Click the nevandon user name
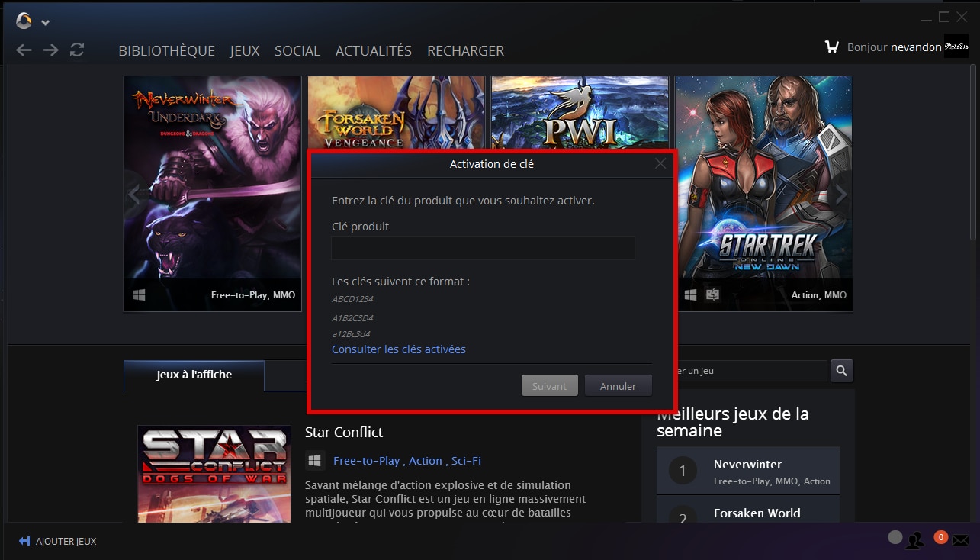The width and height of the screenshot is (980, 560). tap(915, 47)
